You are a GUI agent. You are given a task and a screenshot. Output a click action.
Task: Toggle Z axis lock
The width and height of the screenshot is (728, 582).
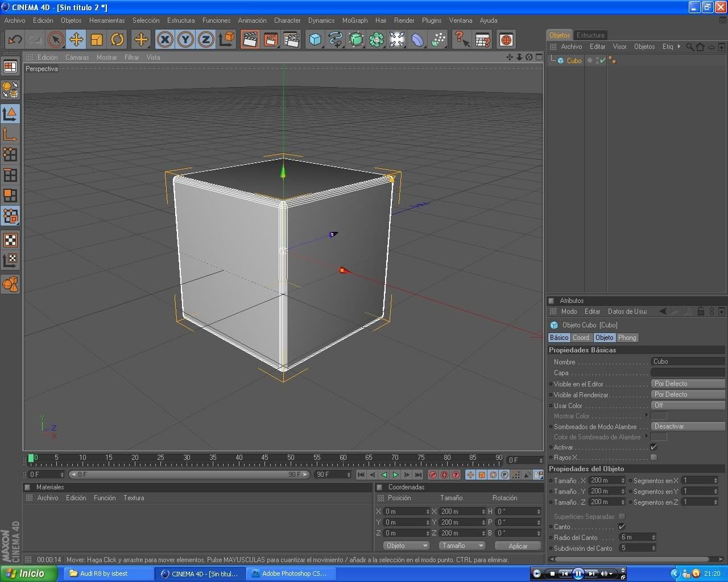(206, 39)
